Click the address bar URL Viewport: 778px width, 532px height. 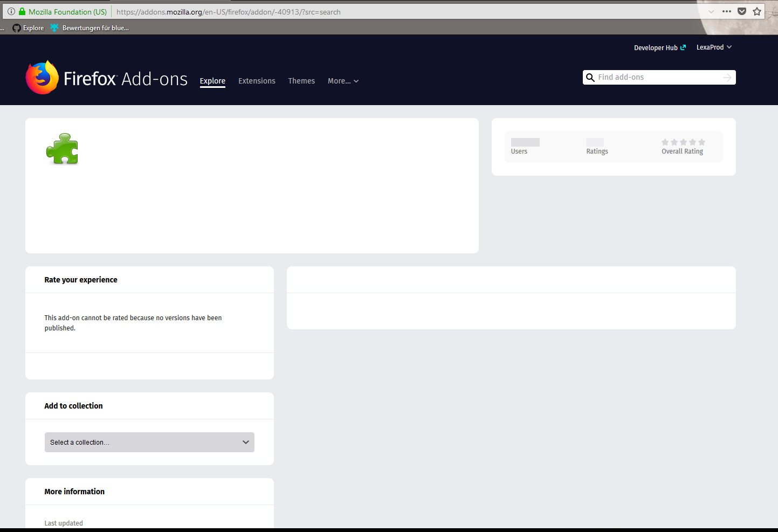point(229,12)
